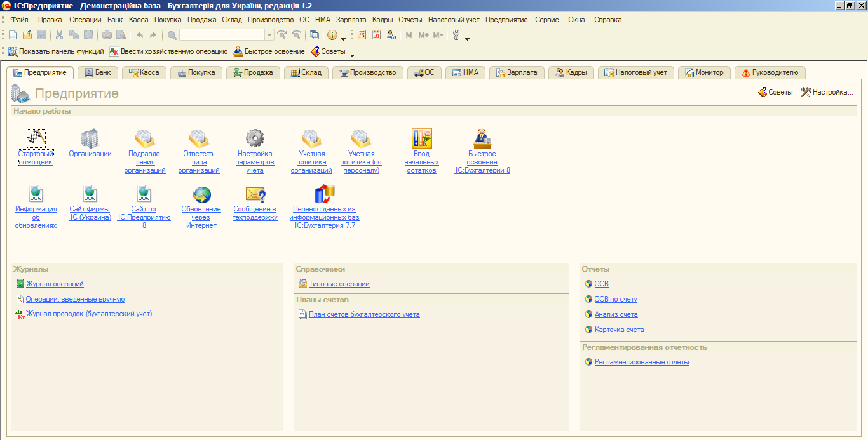The image size is (868, 440).
Task: Open the Типовые операции link
Action: [x=339, y=284]
